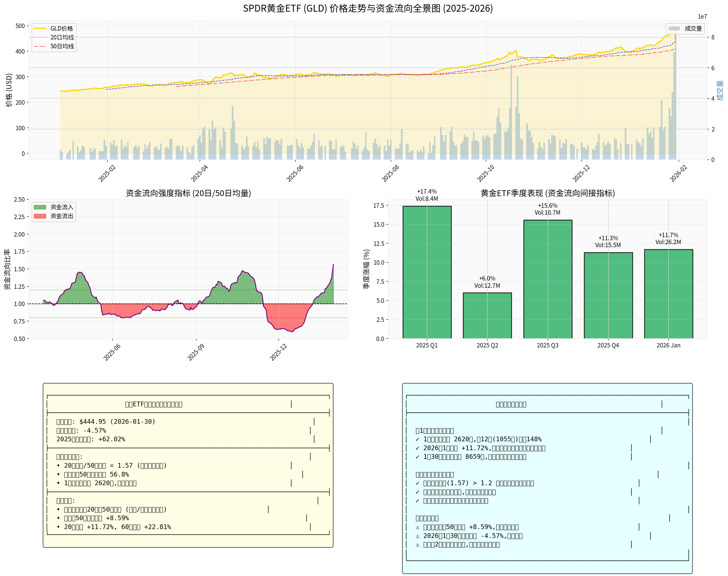Viewport: 728px width, 576px height.
Task: Select the 2025 Q2 bar
Action: click(487, 315)
